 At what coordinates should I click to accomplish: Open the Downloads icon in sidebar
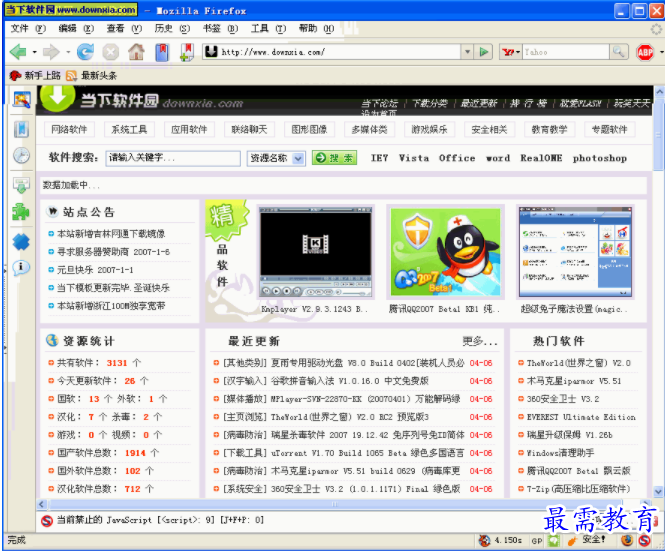pyautogui.click(x=21, y=184)
